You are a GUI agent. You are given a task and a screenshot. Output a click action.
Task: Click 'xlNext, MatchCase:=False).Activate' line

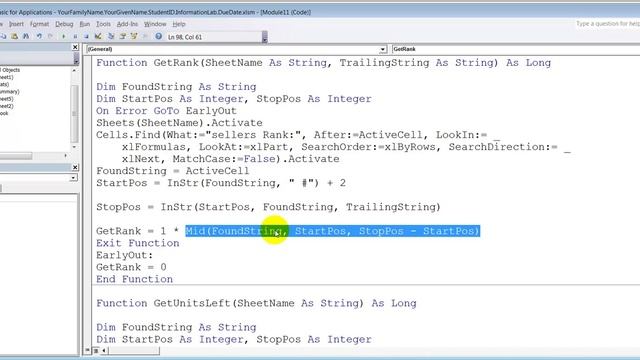pyautogui.click(x=231, y=159)
